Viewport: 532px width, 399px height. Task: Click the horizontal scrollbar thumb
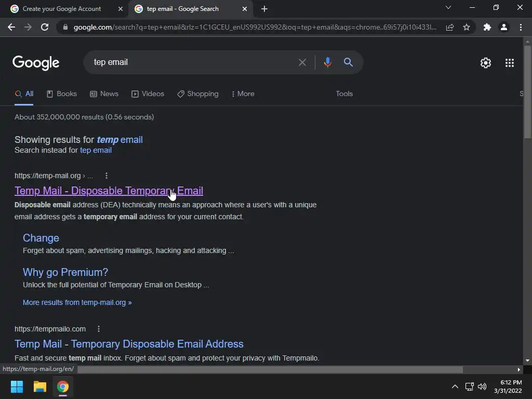click(x=270, y=369)
